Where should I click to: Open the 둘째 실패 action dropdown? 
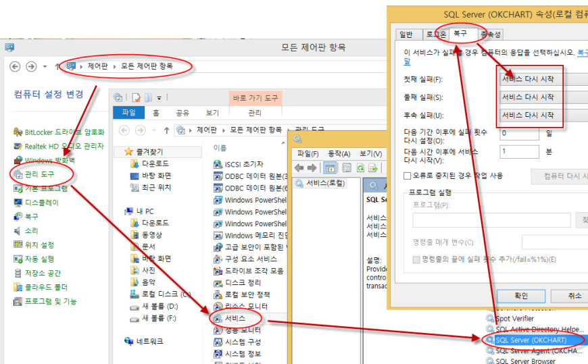click(x=544, y=97)
